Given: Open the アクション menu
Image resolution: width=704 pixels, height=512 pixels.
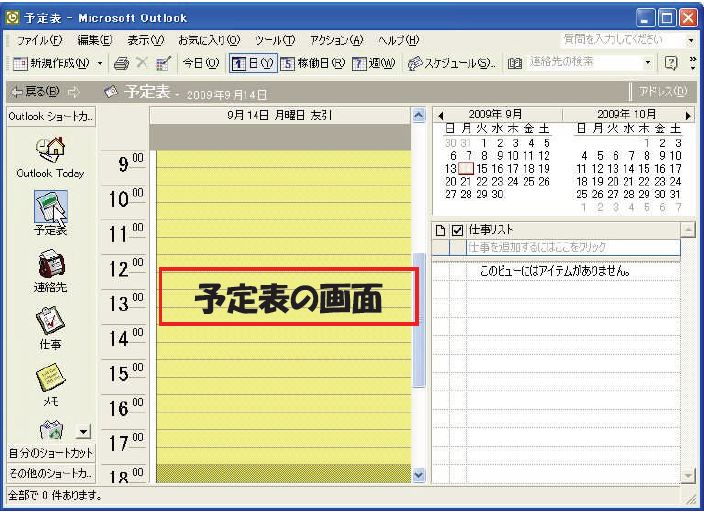Looking at the screenshot, I should click(336, 40).
